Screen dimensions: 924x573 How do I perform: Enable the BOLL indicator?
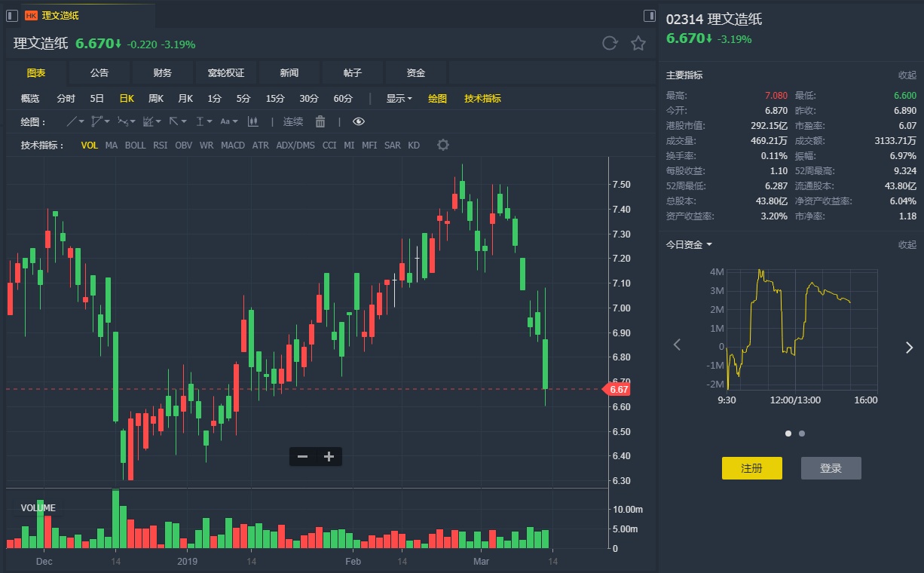(x=136, y=145)
